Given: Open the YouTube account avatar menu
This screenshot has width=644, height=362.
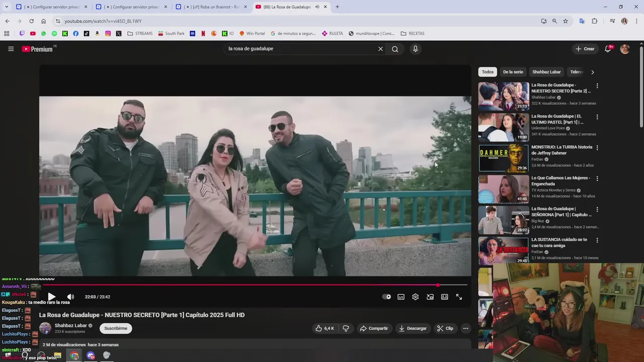Looking at the screenshot, I should [x=625, y=49].
